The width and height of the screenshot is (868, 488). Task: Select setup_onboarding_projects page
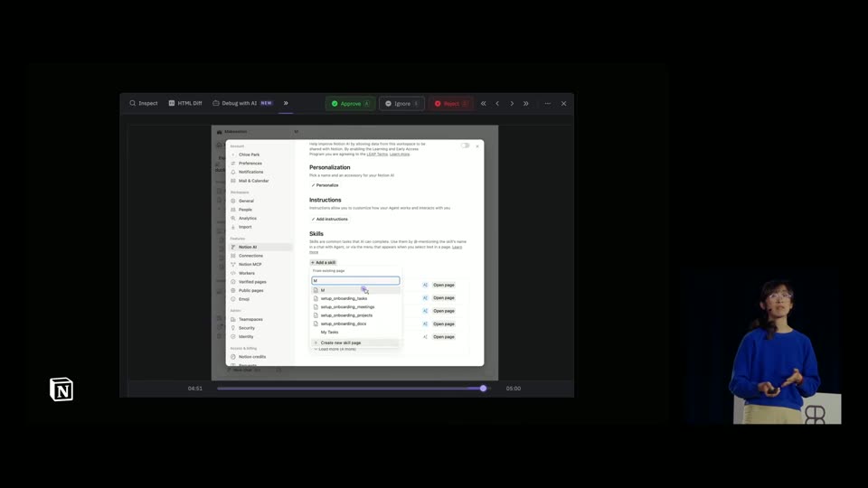(355, 315)
